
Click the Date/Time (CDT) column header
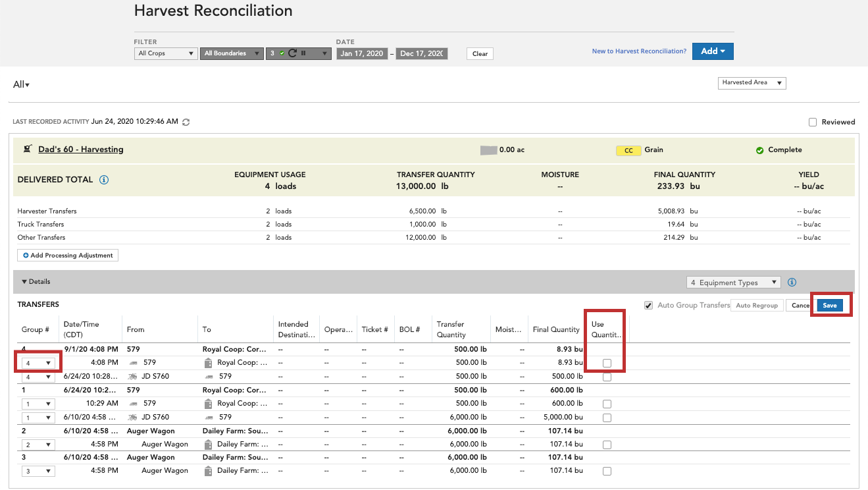81,329
